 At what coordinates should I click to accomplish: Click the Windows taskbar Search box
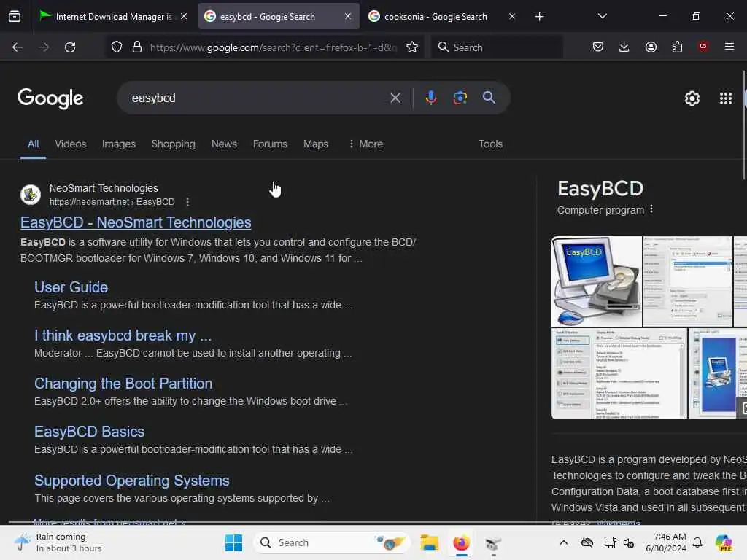tap(332, 542)
